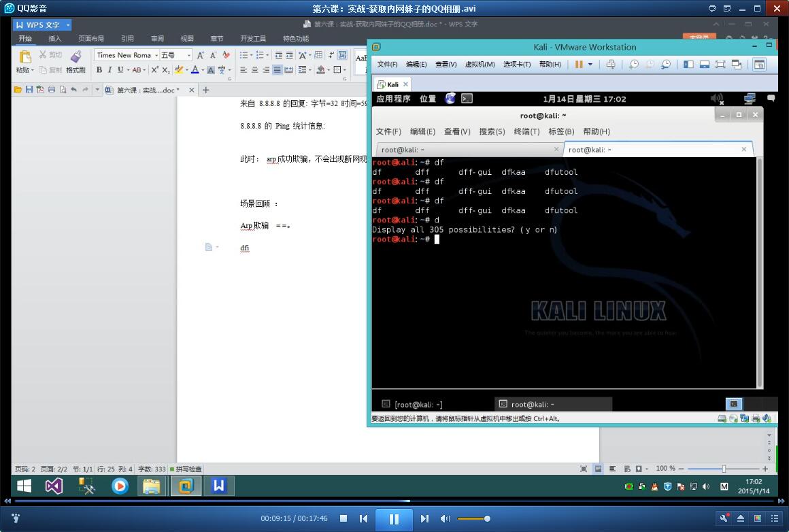
Task: Open the QQ影音 playlist panel icon
Action: click(x=774, y=518)
